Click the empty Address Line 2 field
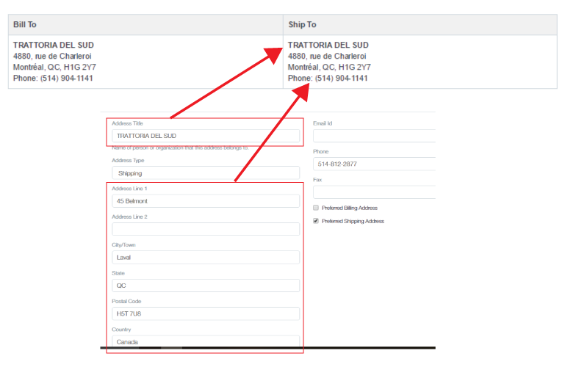This screenshot has height=392, width=565. [x=206, y=229]
